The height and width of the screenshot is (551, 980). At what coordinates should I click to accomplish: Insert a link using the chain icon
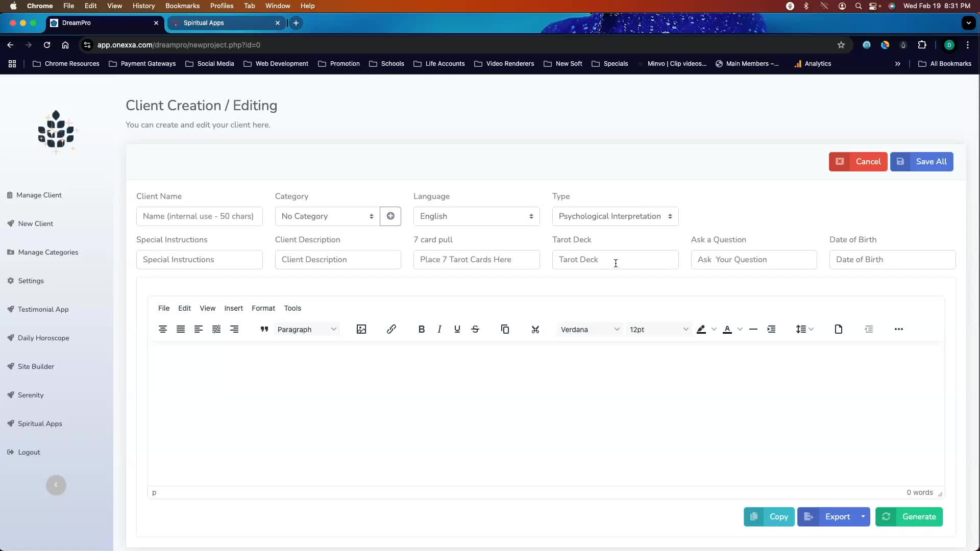[391, 330]
